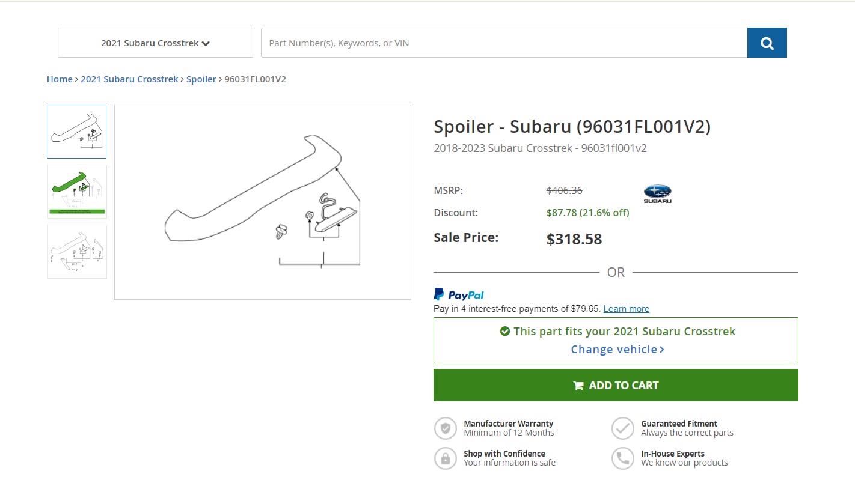Image resolution: width=855 pixels, height=504 pixels.
Task: Click the Shop with Confidence lock icon
Action: tap(446, 458)
